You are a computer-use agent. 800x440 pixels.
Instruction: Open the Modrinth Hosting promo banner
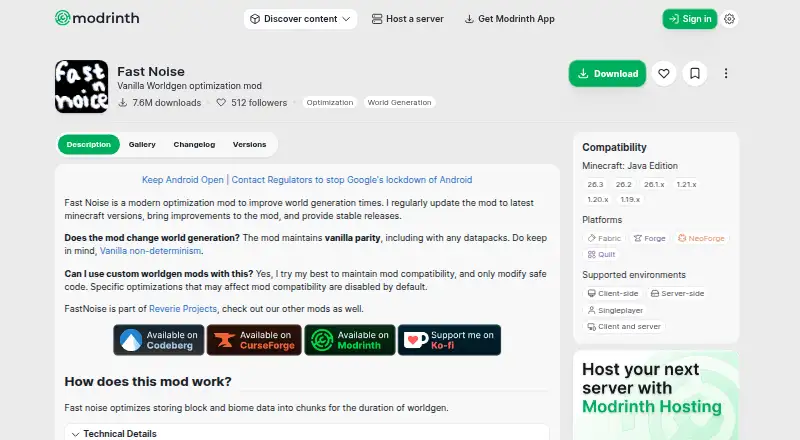click(x=656, y=395)
